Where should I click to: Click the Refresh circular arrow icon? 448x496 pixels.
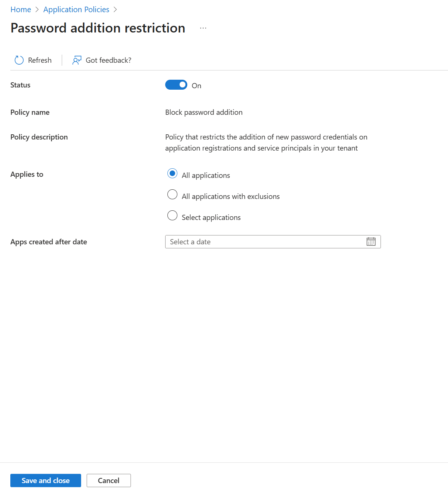(19, 60)
